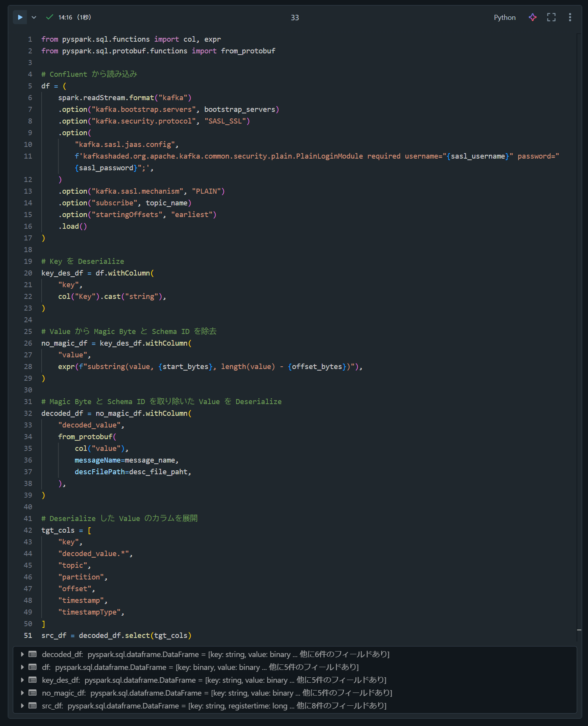Viewport: 588px width, 726px height.
Task: Click 'expr(f"substring(value,' expression text
Action: (x=106, y=366)
